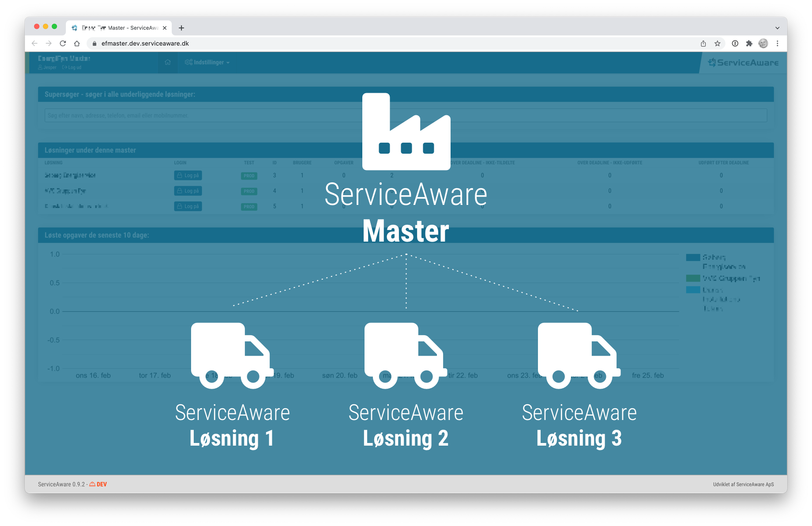Click the UDFØRT EFTER DEADLINE column header
Viewport: 812px width, 526px height.
click(723, 163)
